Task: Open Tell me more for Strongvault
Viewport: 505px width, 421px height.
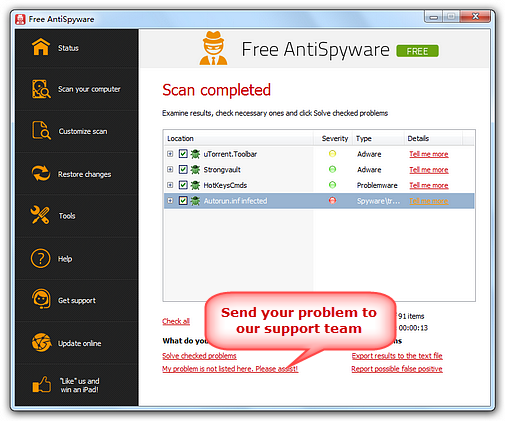Action: pyautogui.click(x=429, y=170)
